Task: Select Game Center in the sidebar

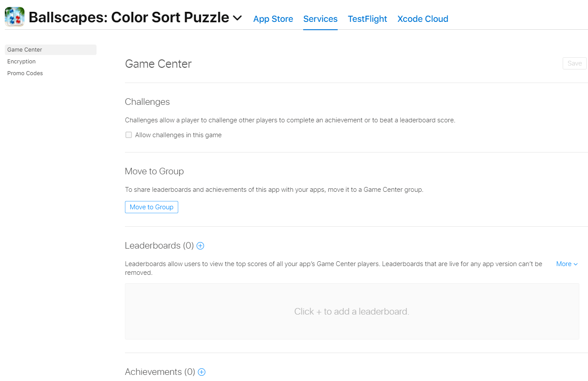Action: 24,49
